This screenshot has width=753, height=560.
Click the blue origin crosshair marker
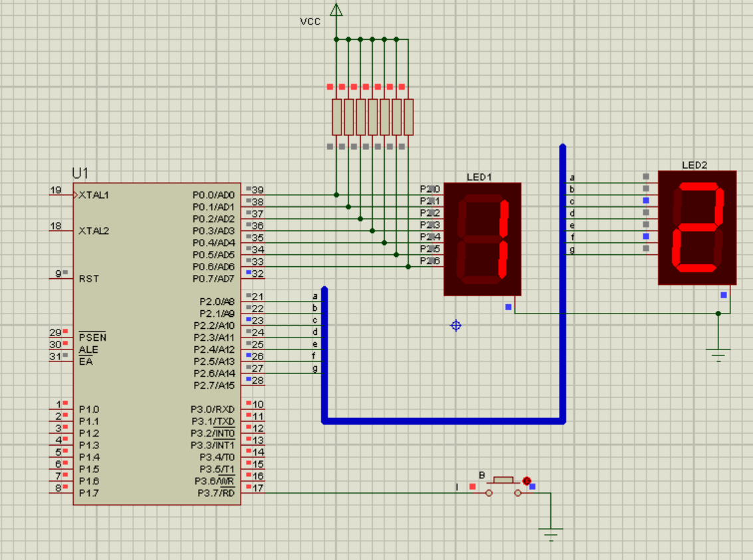[x=456, y=326]
